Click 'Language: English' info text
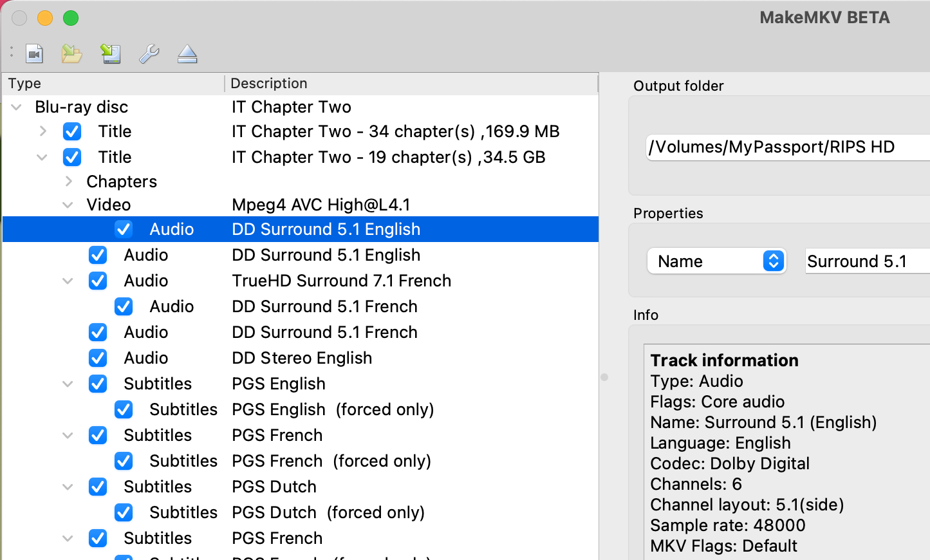Image resolution: width=930 pixels, height=560 pixels. [x=721, y=443]
